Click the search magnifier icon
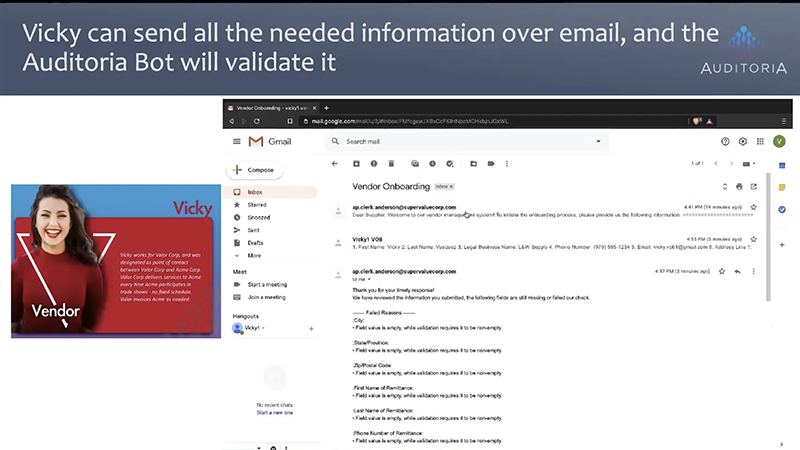Viewport: 800px width, 450px height. click(335, 141)
